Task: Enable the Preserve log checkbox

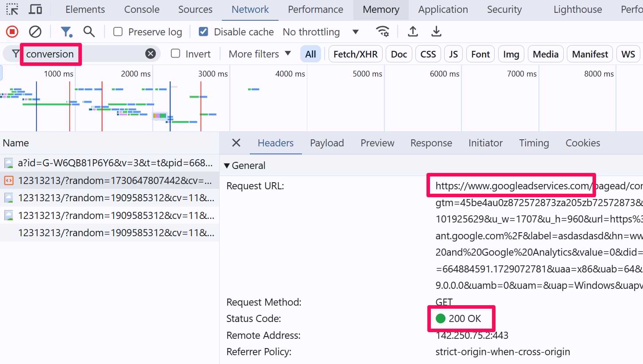Action: tap(118, 32)
